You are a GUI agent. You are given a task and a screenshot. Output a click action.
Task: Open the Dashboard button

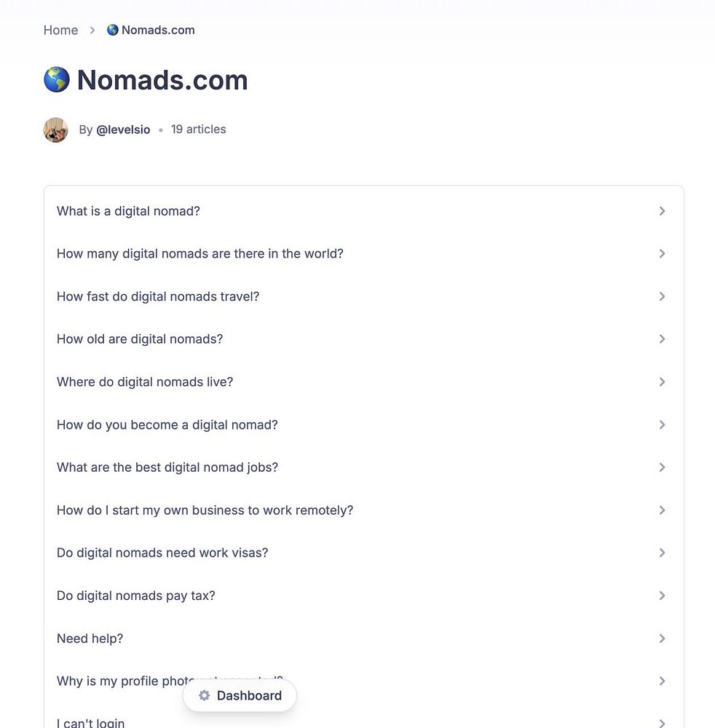pos(240,695)
